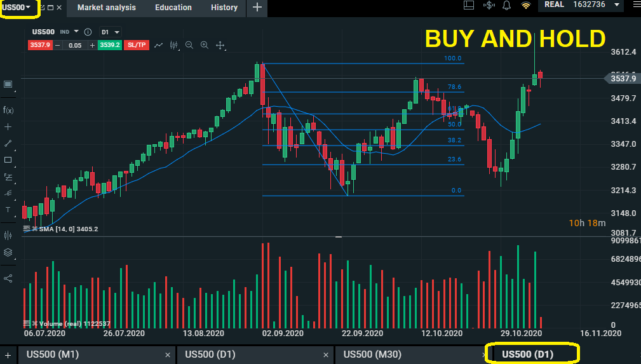Viewport: 641px width, 364px height.
Task: Open the layout selector icon
Action: point(468,5)
